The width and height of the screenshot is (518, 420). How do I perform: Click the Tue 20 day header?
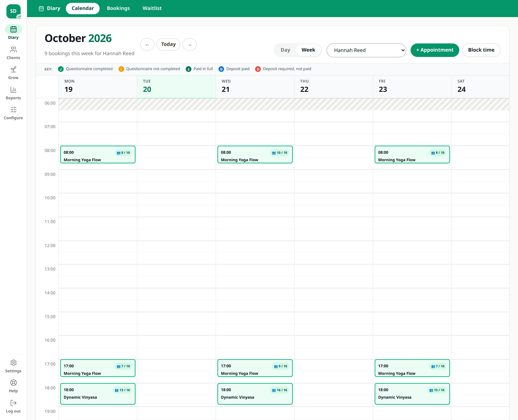tap(176, 87)
